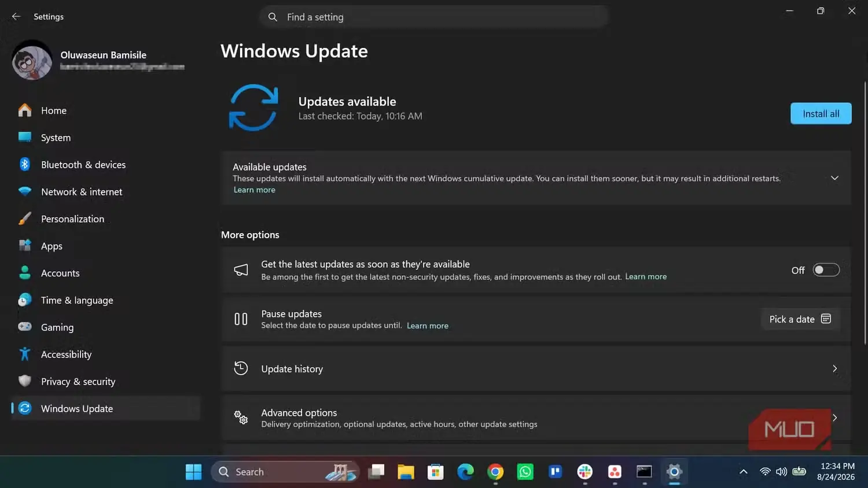The image size is (868, 488).
Task: Click the Privacy & security shield icon
Action: coord(25,382)
